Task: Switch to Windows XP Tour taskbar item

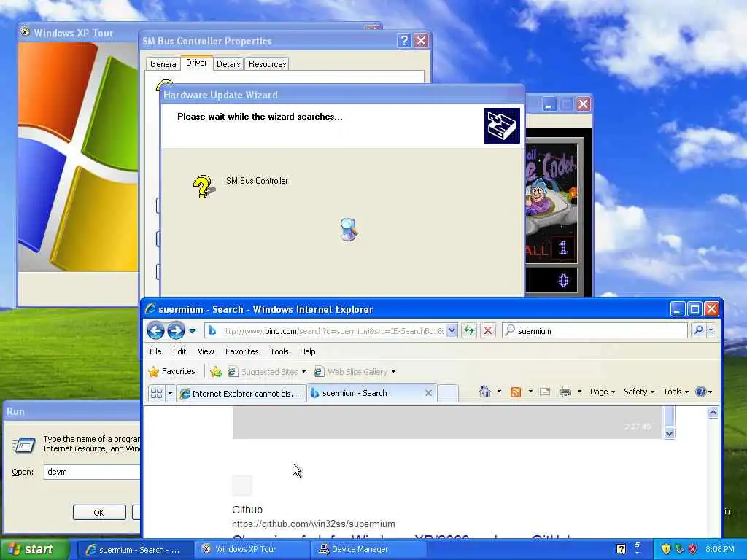Action: pos(252,550)
